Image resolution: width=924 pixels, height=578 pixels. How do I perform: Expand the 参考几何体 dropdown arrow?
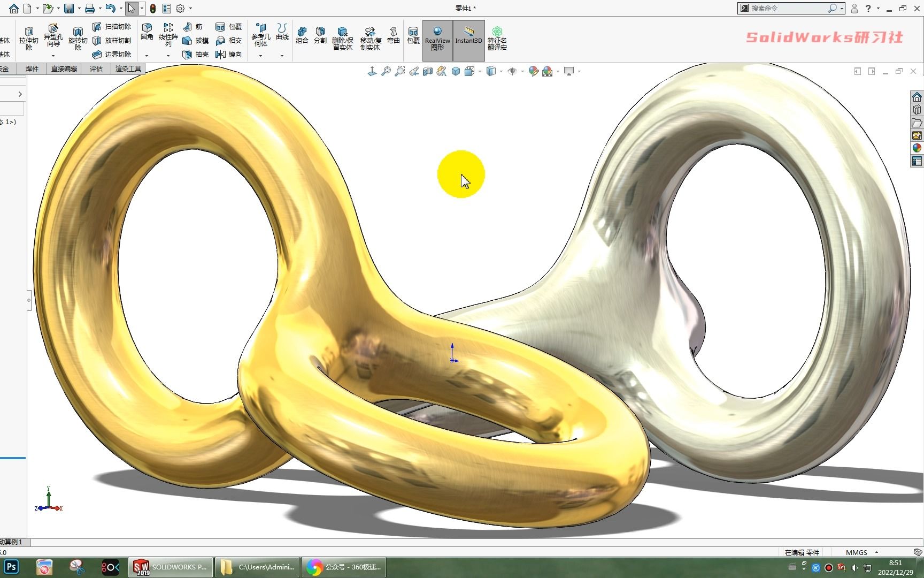[x=260, y=56]
